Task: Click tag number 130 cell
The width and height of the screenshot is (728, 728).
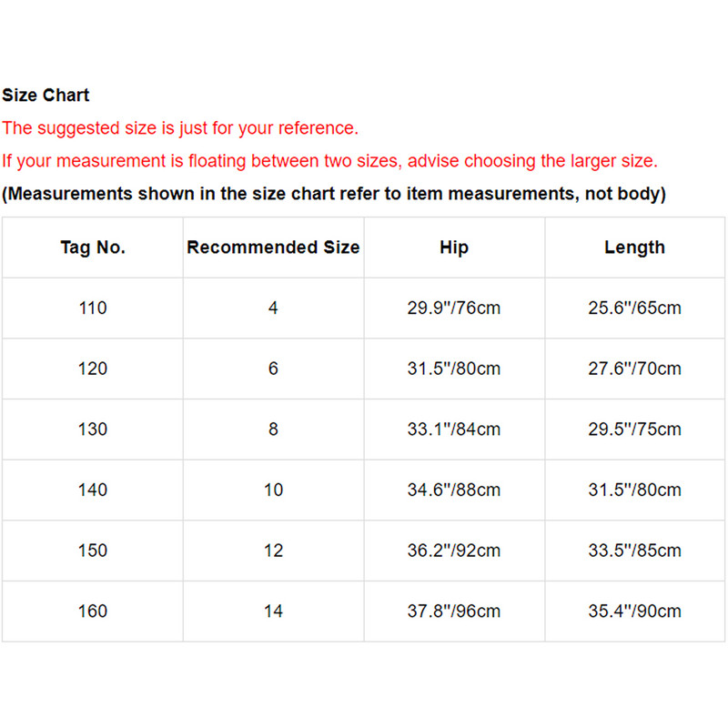Action: click(93, 430)
